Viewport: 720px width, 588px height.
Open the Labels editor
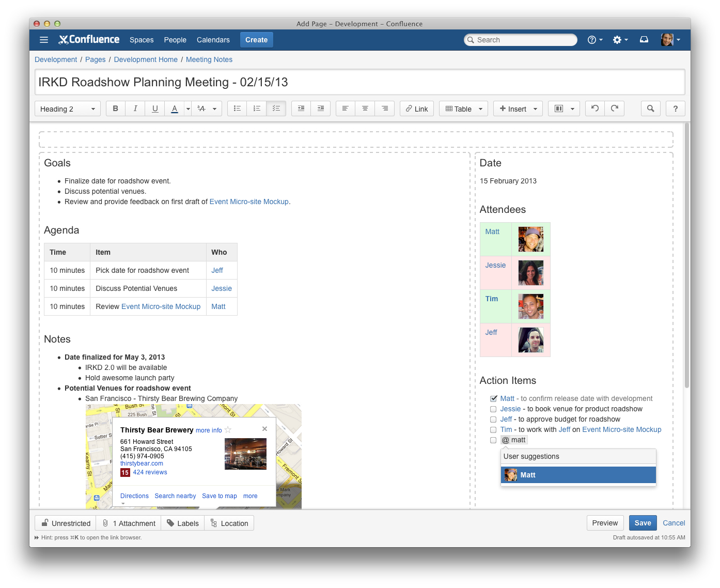pyautogui.click(x=182, y=523)
